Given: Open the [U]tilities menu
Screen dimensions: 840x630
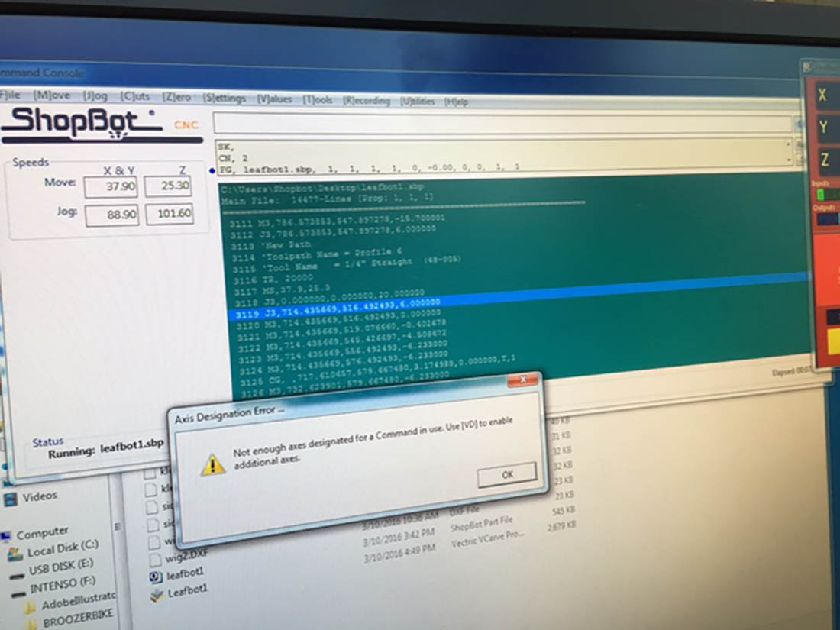Looking at the screenshot, I should [x=417, y=102].
